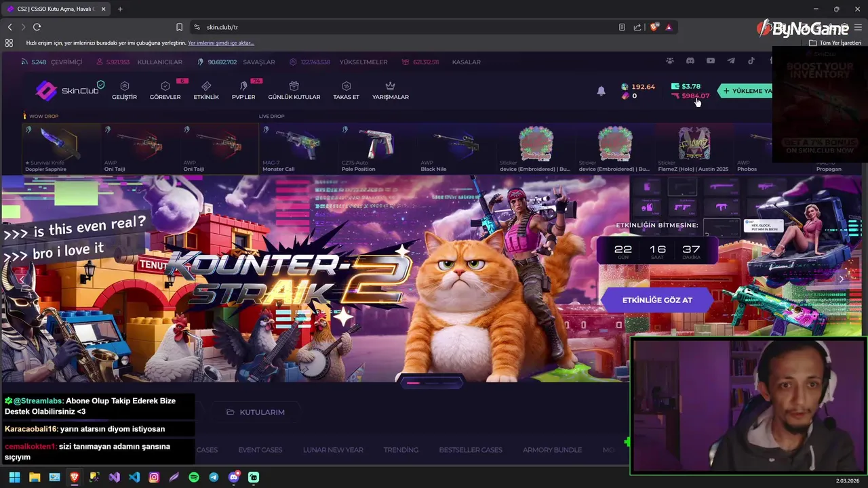Click the Brave Rewards triangle icon
Image resolution: width=868 pixels, height=488 pixels.
[x=669, y=27]
